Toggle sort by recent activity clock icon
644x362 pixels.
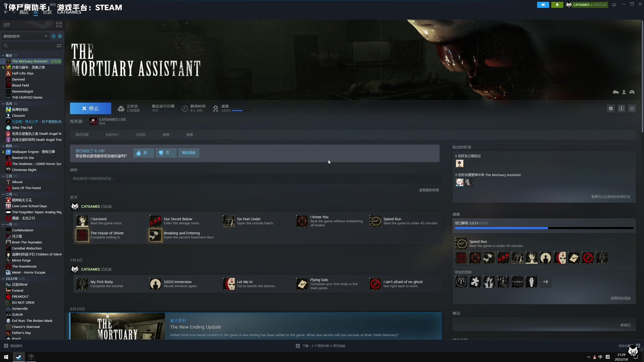(x=53, y=36)
